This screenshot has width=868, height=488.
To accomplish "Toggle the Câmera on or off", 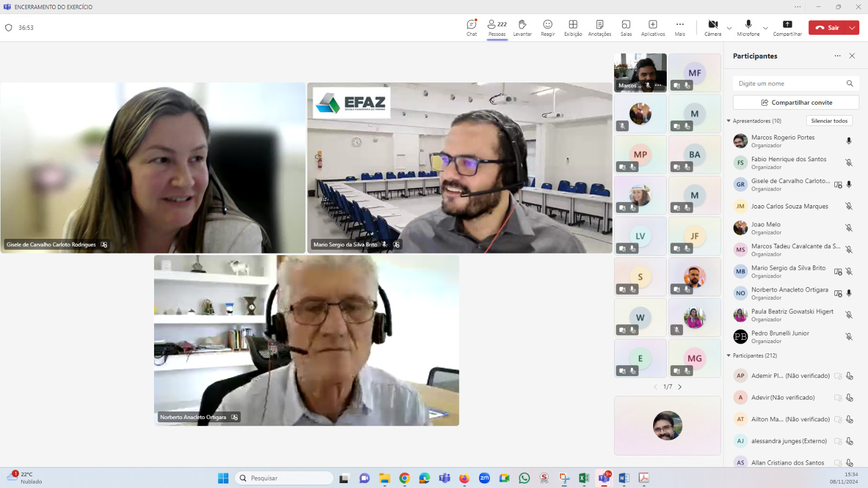I will (713, 28).
